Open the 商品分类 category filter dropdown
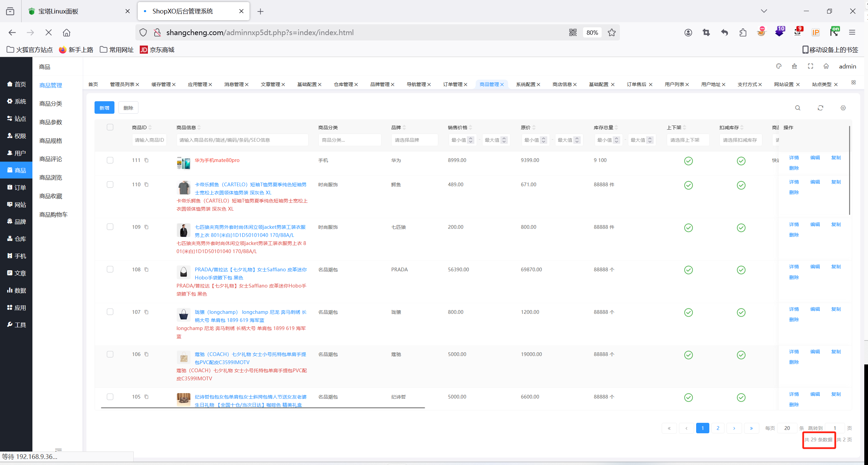 pos(349,140)
